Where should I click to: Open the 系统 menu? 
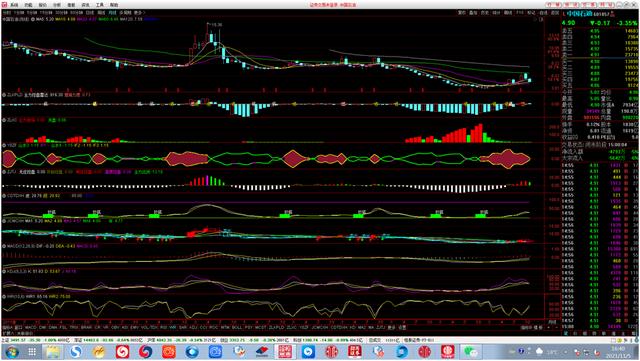(14, 5)
